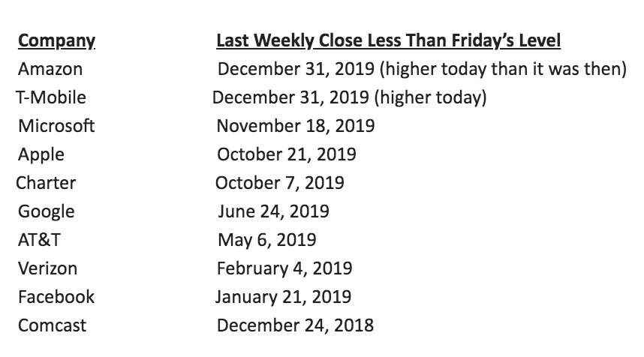Select the June 24, 2019 date
Image resolution: width=644 pixels, height=357 pixels.
tap(273, 211)
